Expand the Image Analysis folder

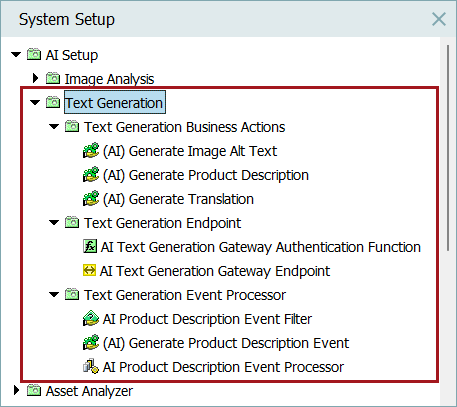(x=35, y=78)
